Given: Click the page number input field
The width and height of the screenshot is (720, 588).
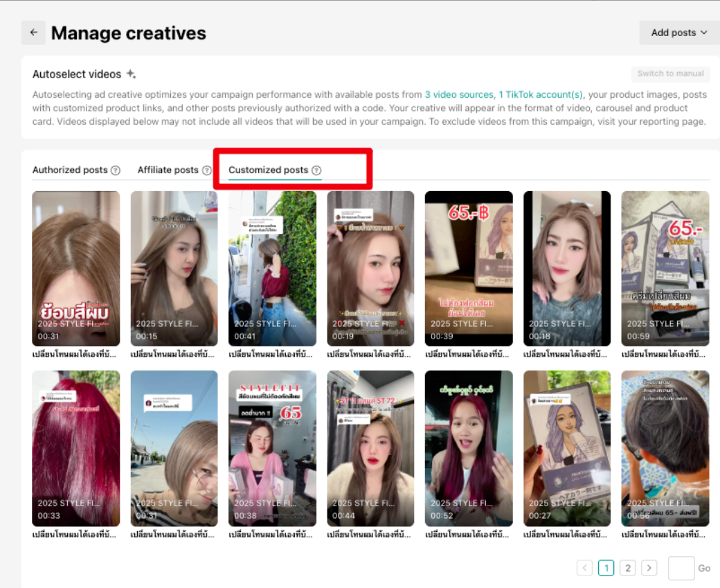Looking at the screenshot, I should 681,568.
